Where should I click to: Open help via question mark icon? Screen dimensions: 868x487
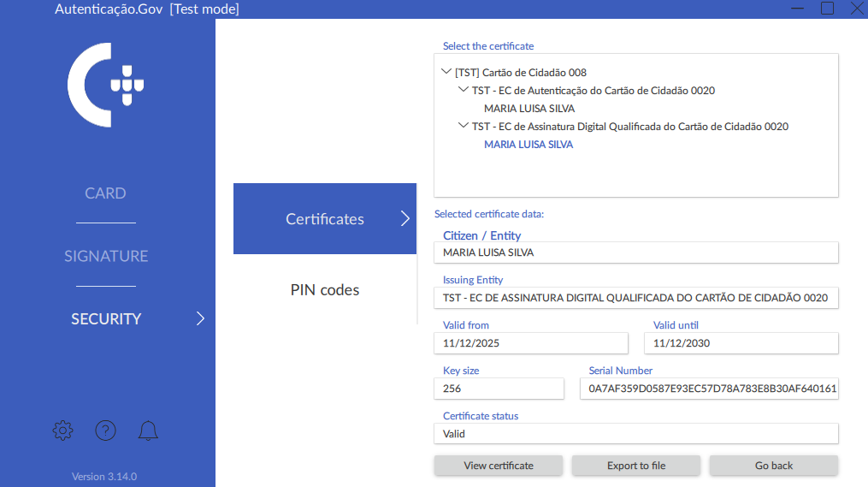tap(105, 431)
